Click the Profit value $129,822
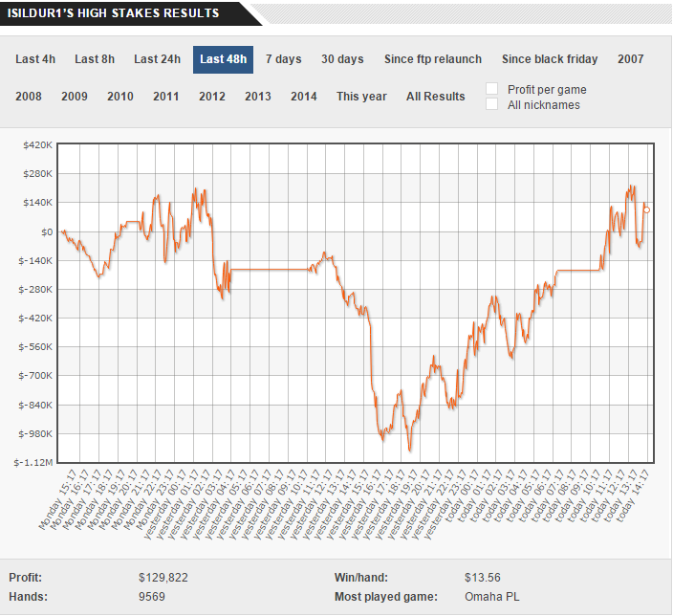This screenshot has height=616, width=673. pyautogui.click(x=163, y=578)
